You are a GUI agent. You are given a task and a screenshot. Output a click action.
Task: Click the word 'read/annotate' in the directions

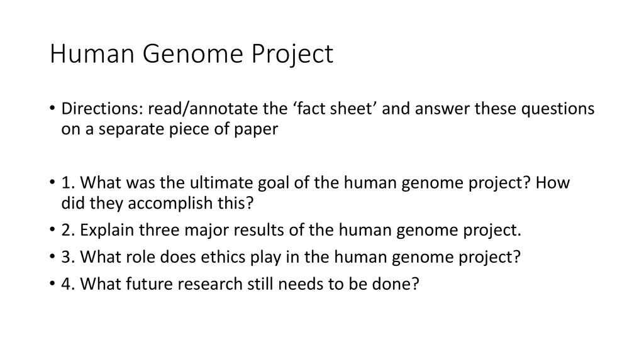(x=203, y=109)
